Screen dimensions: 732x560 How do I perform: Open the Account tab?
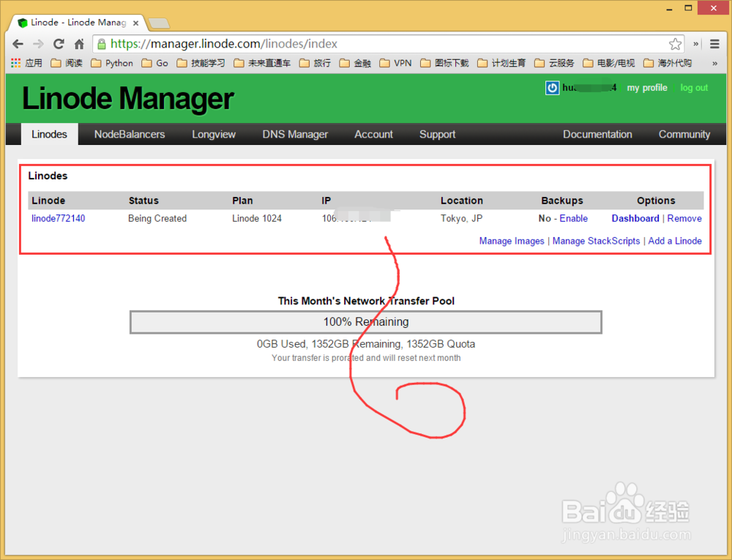[x=373, y=135]
